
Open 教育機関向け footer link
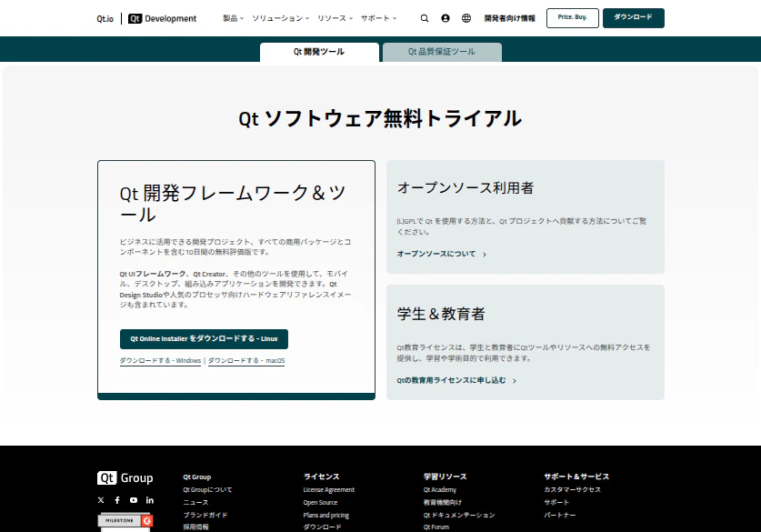pyautogui.click(x=443, y=502)
